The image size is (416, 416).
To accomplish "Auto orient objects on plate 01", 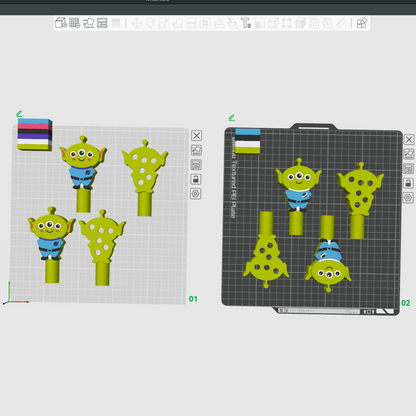I will (196, 150).
